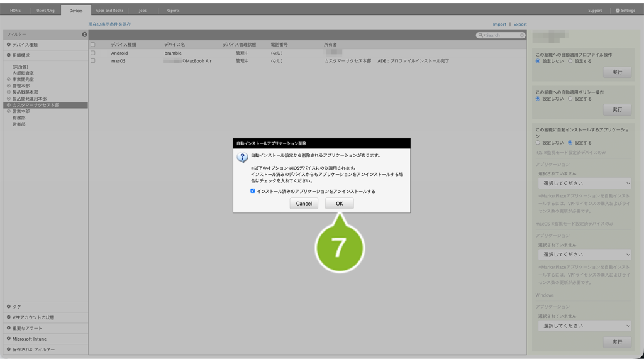Open the iOS application 選択してください dropdown
The height and width of the screenshot is (362, 644).
[584, 183]
